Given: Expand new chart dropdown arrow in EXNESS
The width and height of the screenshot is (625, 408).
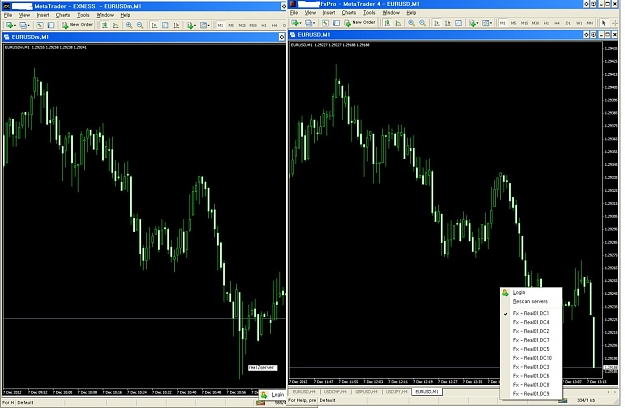Looking at the screenshot, I should 15,26.
